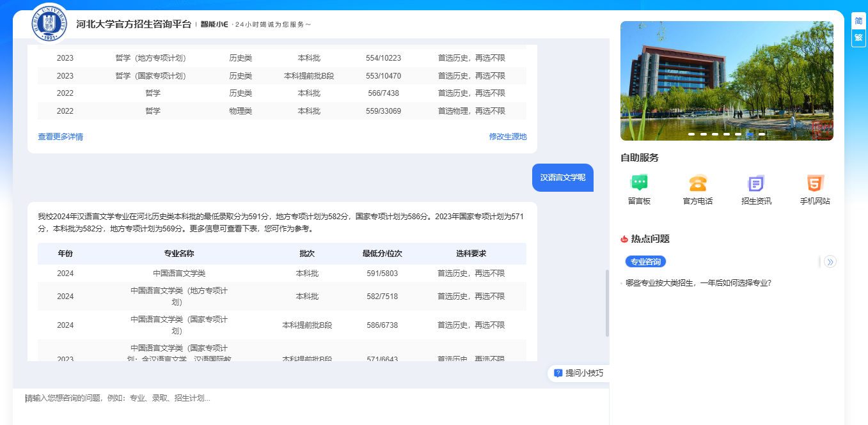Click the Hebei University logo
868x425 pixels.
tap(49, 24)
